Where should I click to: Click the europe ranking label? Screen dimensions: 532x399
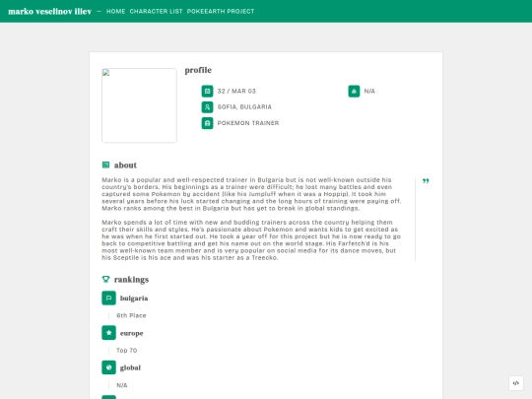click(x=132, y=333)
